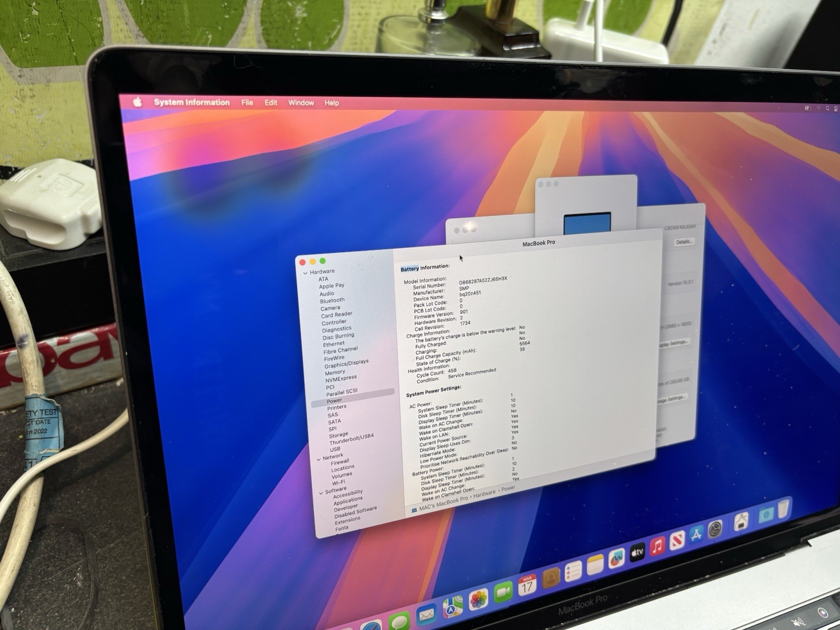Open the Window menu

[x=301, y=103]
